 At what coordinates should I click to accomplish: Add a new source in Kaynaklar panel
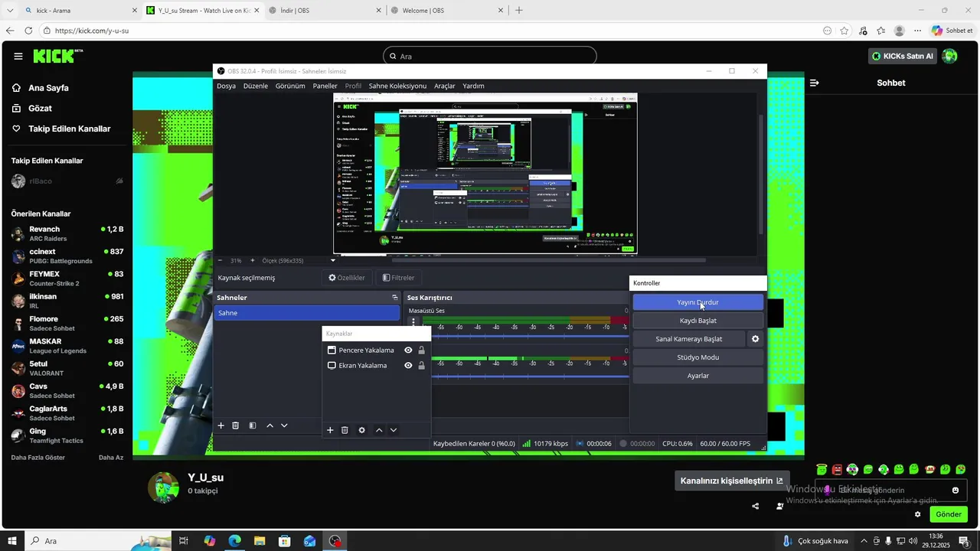[330, 430]
